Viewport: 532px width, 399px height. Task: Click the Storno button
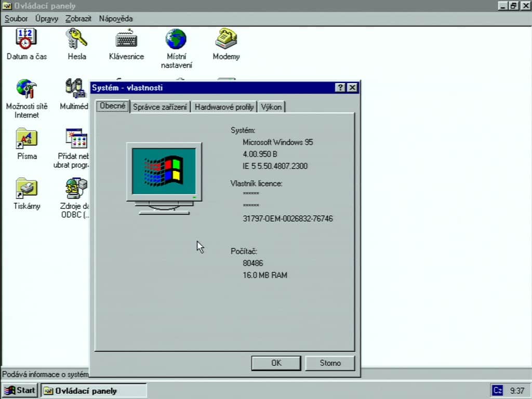point(330,363)
